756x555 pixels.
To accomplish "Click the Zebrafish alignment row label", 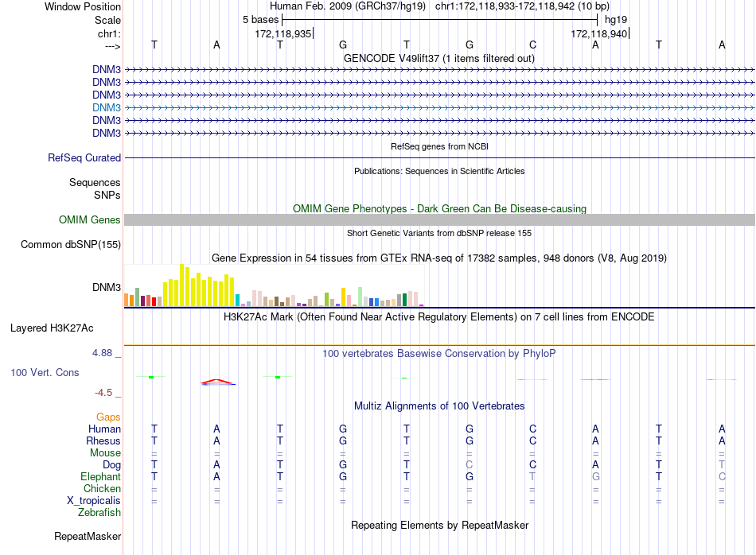I will click(x=99, y=512).
